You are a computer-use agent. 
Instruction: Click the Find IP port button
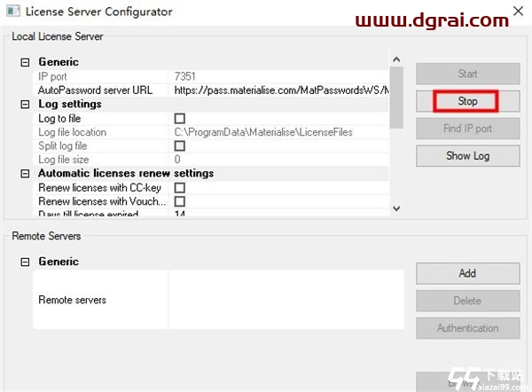pos(467,129)
